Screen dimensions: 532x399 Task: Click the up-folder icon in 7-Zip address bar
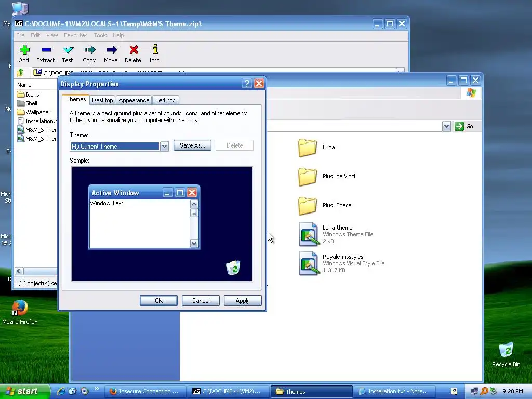[20, 72]
